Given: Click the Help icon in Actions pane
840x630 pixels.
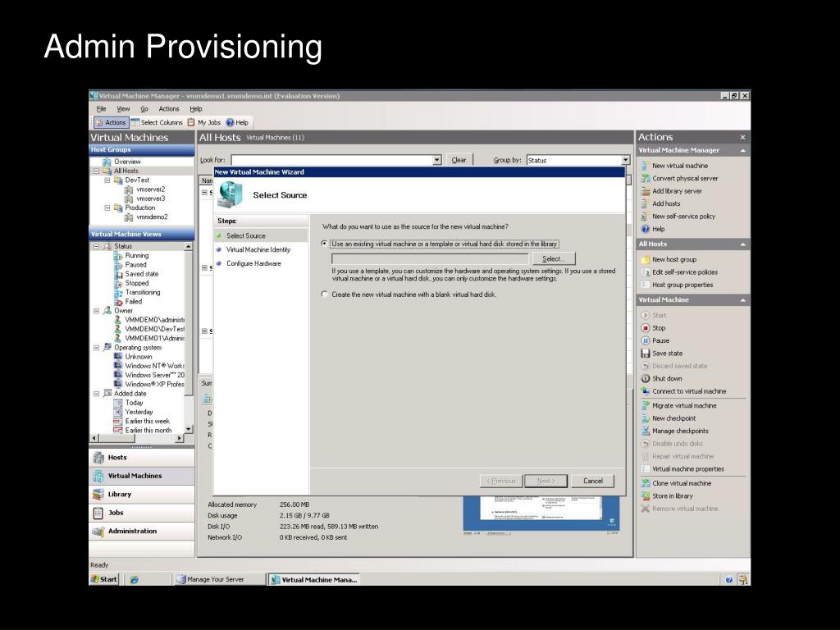Looking at the screenshot, I should [646, 229].
